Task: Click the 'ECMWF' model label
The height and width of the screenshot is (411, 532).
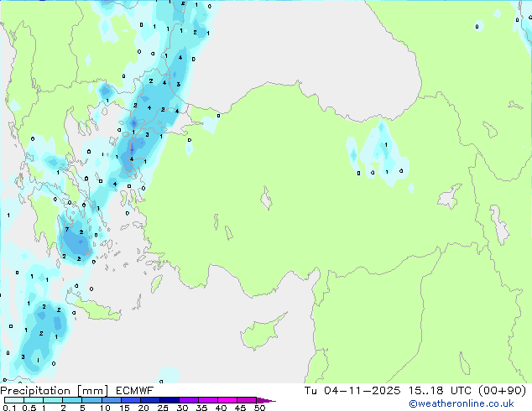Action: tap(135, 391)
